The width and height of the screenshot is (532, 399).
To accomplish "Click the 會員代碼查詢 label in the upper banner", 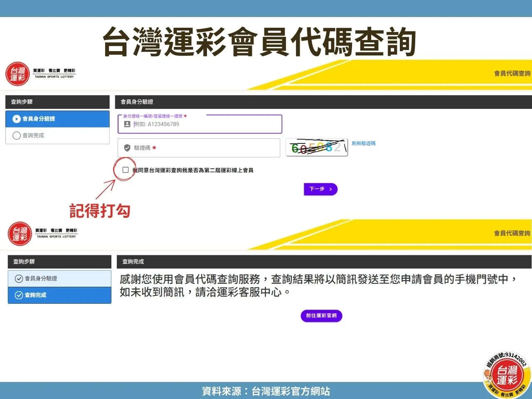I will pyautogui.click(x=512, y=73).
